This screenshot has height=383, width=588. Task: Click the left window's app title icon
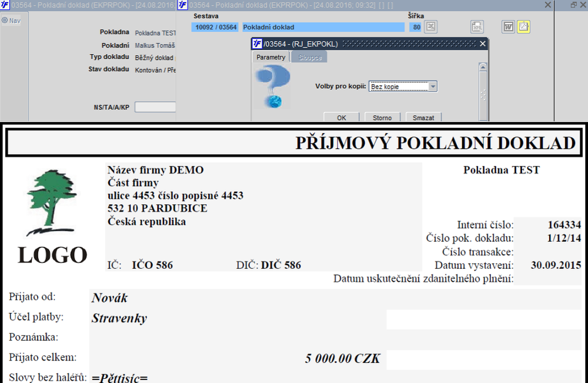pyautogui.click(x=5, y=5)
